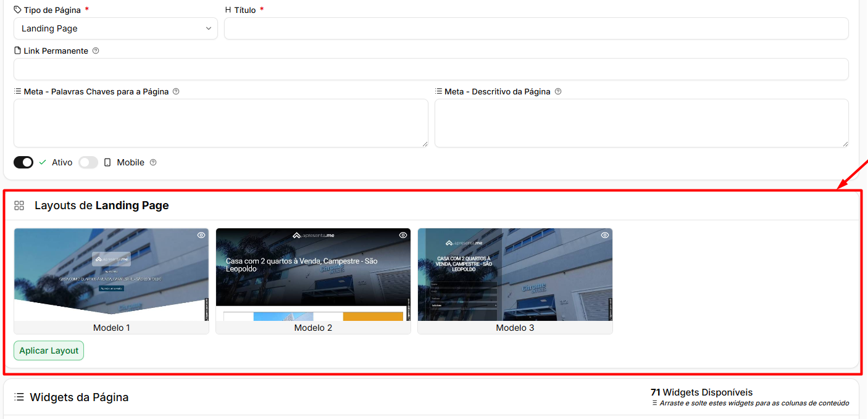Click the list icon beside Meta - Descritivo

coord(438,91)
